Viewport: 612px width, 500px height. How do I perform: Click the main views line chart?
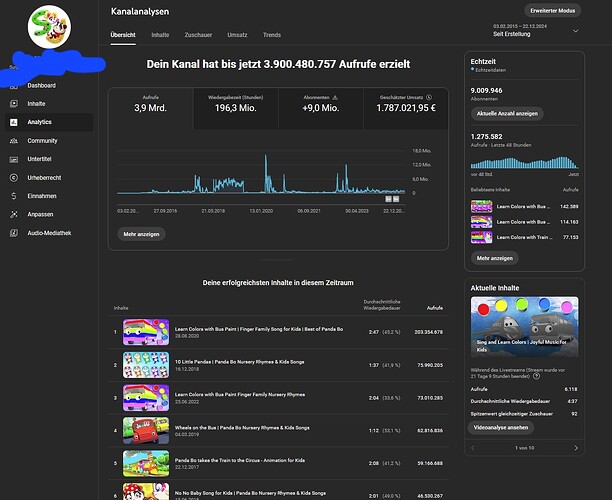[x=261, y=173]
